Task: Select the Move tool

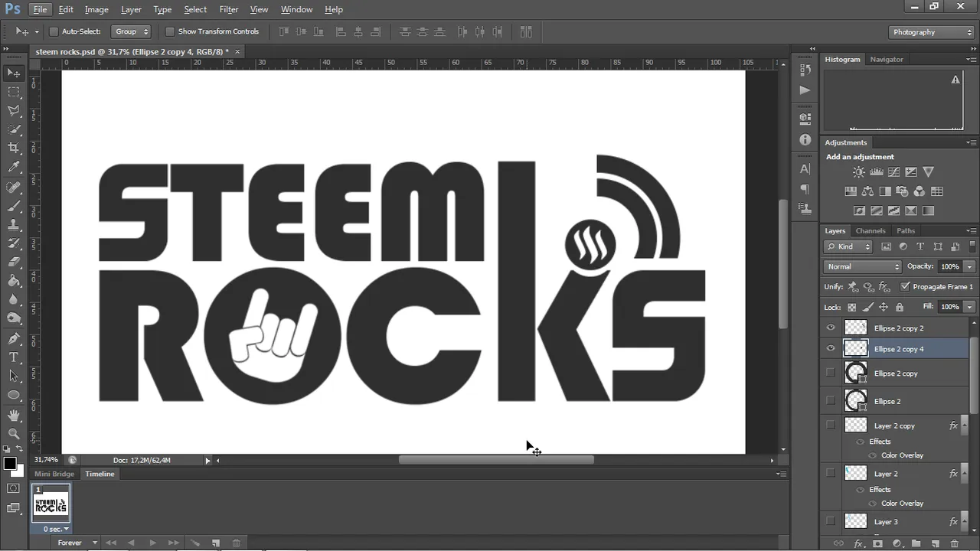Action: (14, 73)
